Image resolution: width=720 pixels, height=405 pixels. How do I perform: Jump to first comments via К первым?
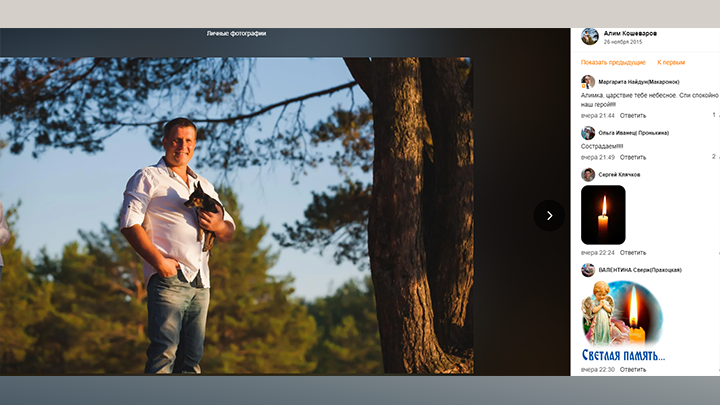point(671,62)
